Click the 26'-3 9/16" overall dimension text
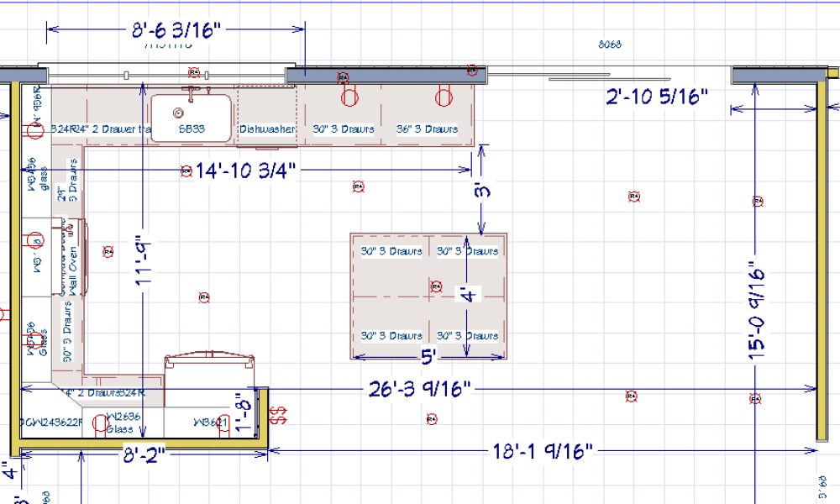Viewport: 840px width, 504px height. pyautogui.click(x=420, y=389)
